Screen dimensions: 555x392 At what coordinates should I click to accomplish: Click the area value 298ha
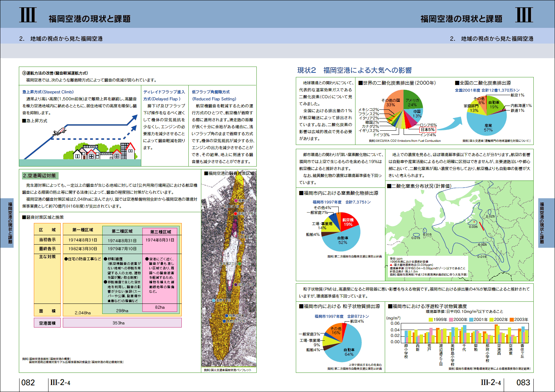click(122, 311)
